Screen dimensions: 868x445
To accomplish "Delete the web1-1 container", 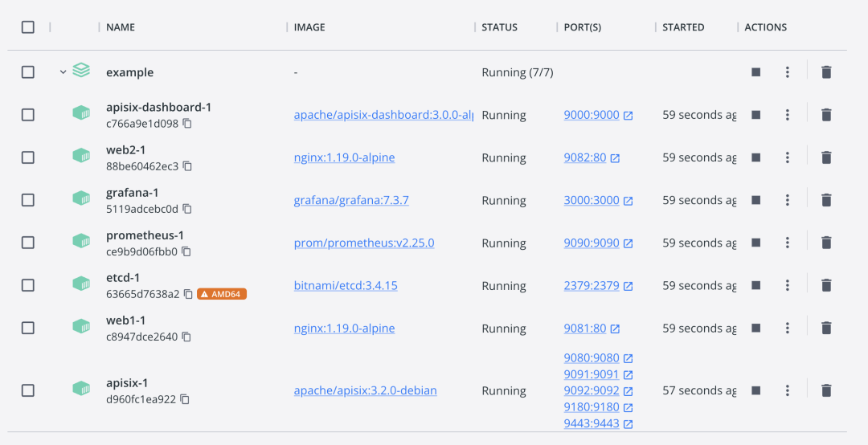I will [x=826, y=328].
